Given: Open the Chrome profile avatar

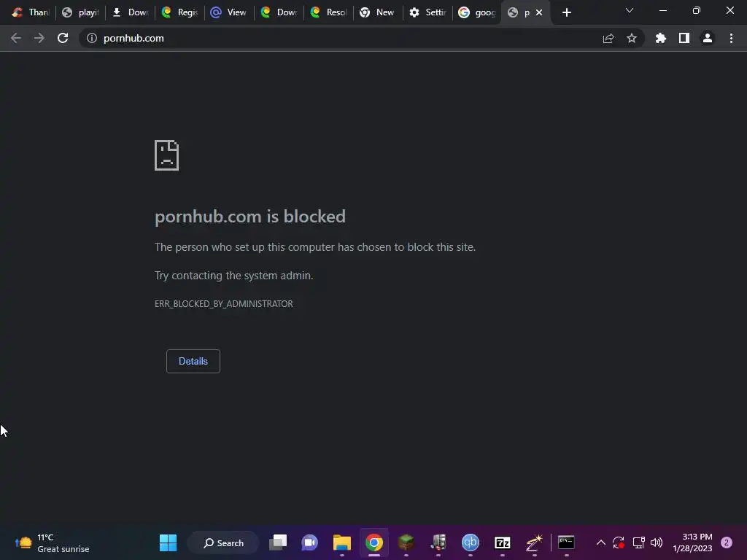Looking at the screenshot, I should [x=708, y=38].
